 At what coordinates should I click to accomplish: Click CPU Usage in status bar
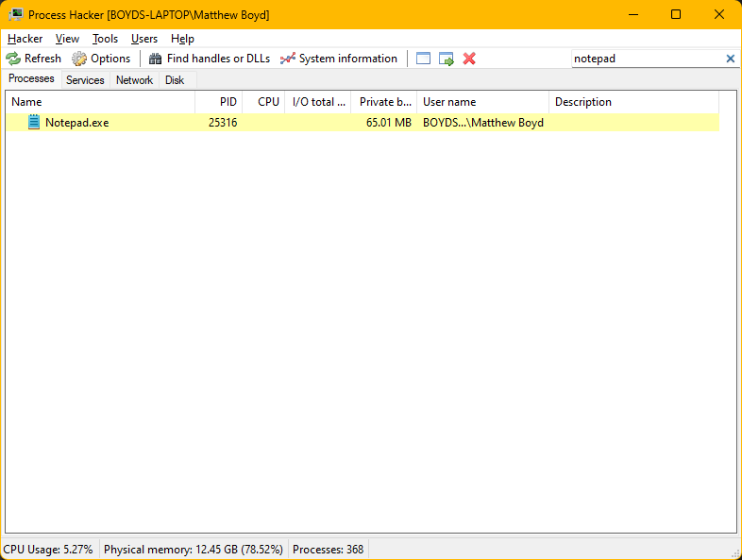pyautogui.click(x=48, y=550)
